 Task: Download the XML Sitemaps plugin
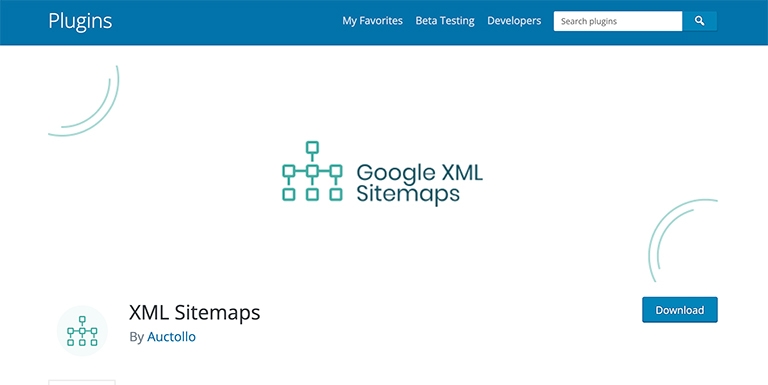(x=680, y=310)
